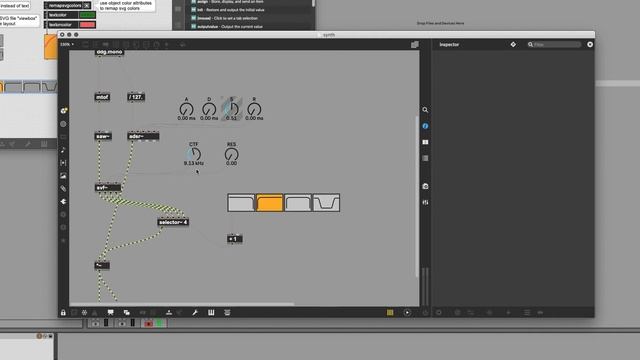Click the grey circle icon in left toolbar

(63, 124)
